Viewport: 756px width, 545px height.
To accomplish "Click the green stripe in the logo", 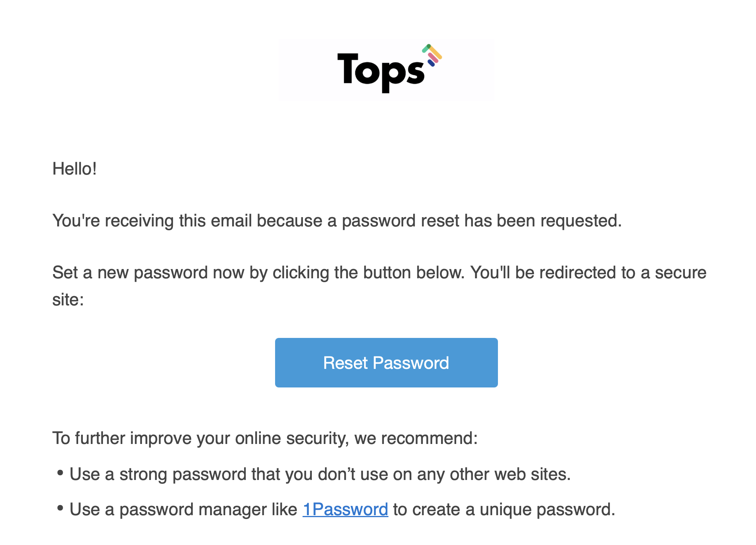I will (x=426, y=49).
